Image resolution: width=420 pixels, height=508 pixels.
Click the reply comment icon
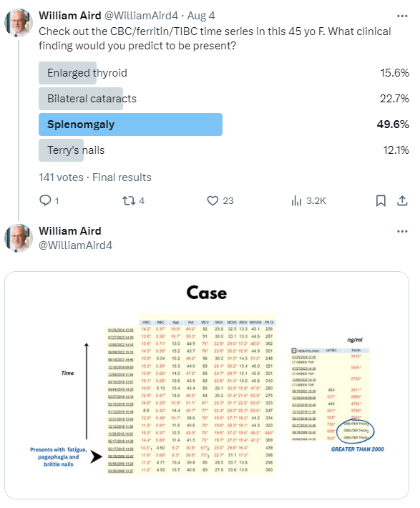45,200
